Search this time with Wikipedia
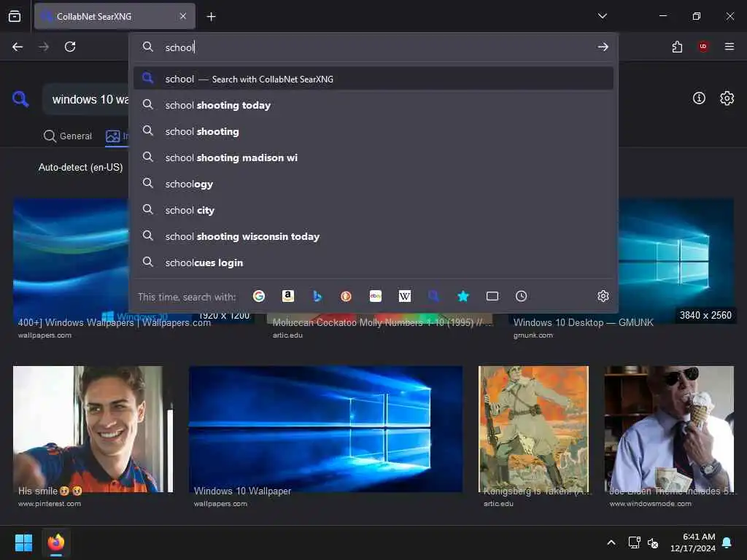747x560 pixels. coord(404,296)
